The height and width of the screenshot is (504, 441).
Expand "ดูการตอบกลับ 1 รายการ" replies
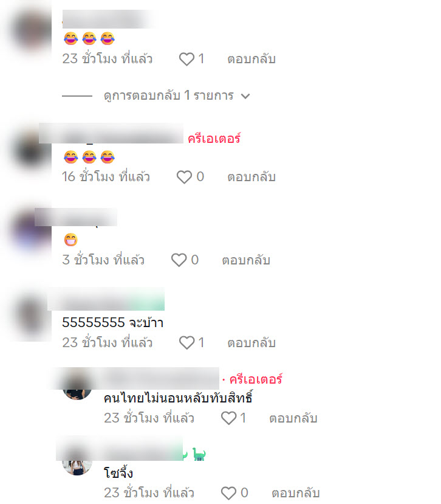[x=169, y=96]
